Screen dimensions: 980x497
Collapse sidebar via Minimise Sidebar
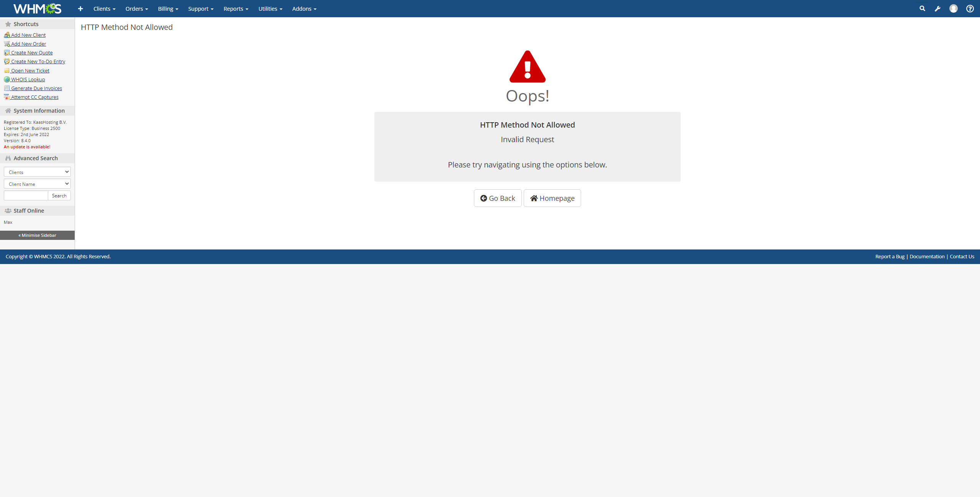(37, 235)
